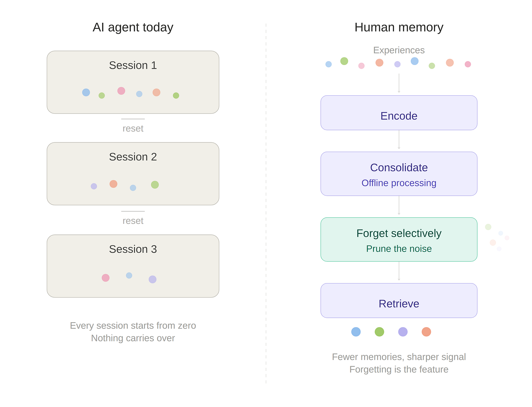Click the pink dot in Session 3
Image resolution: width=532 pixels, height=407 pixels.
[x=106, y=278]
